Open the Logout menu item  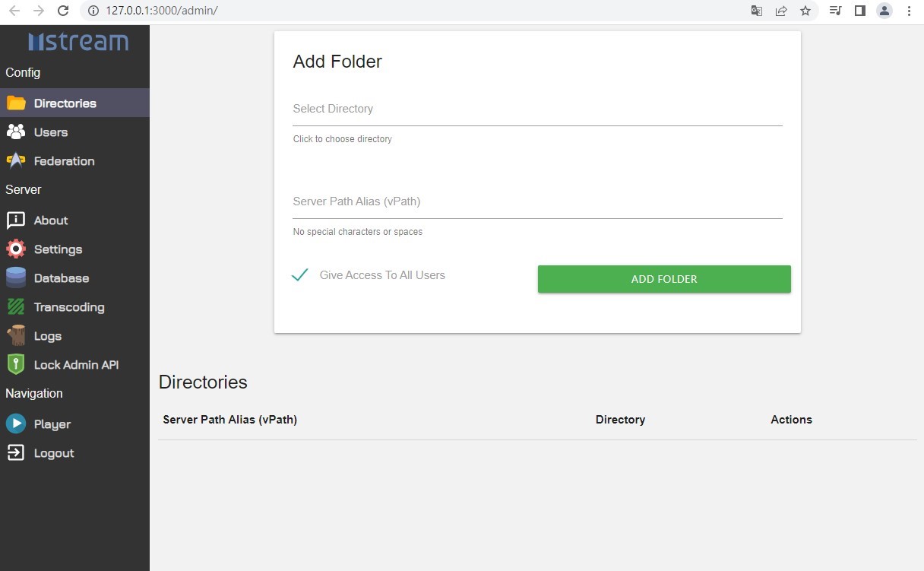pyautogui.click(x=53, y=453)
